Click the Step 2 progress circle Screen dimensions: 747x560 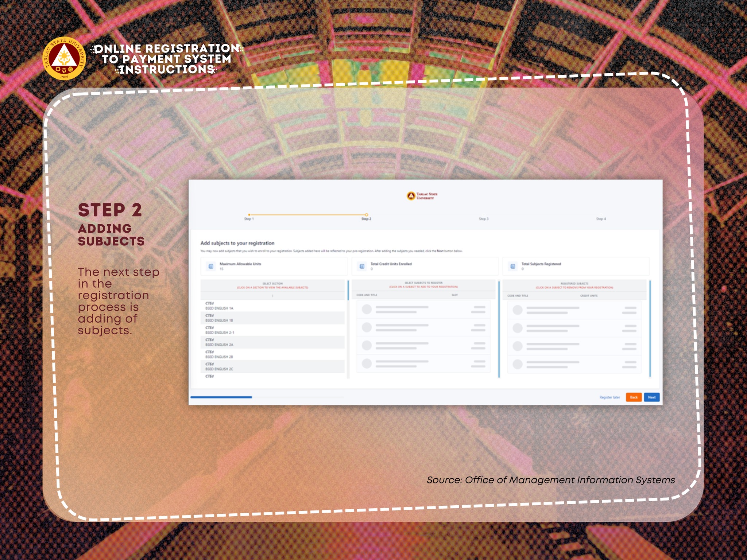point(366,215)
